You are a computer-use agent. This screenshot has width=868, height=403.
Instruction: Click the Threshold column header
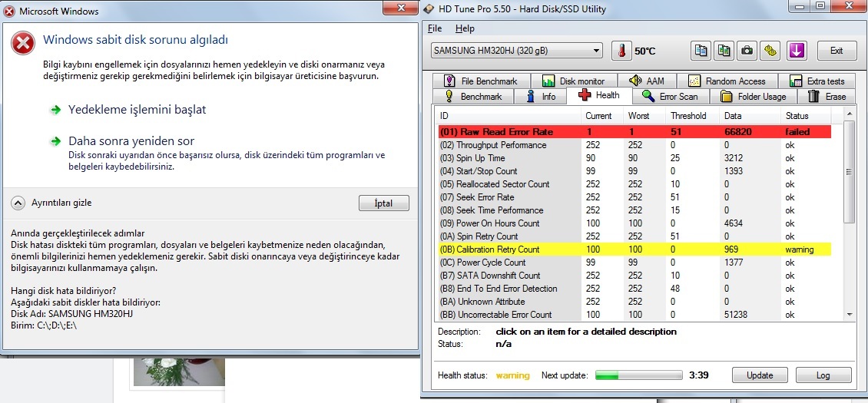(693, 116)
